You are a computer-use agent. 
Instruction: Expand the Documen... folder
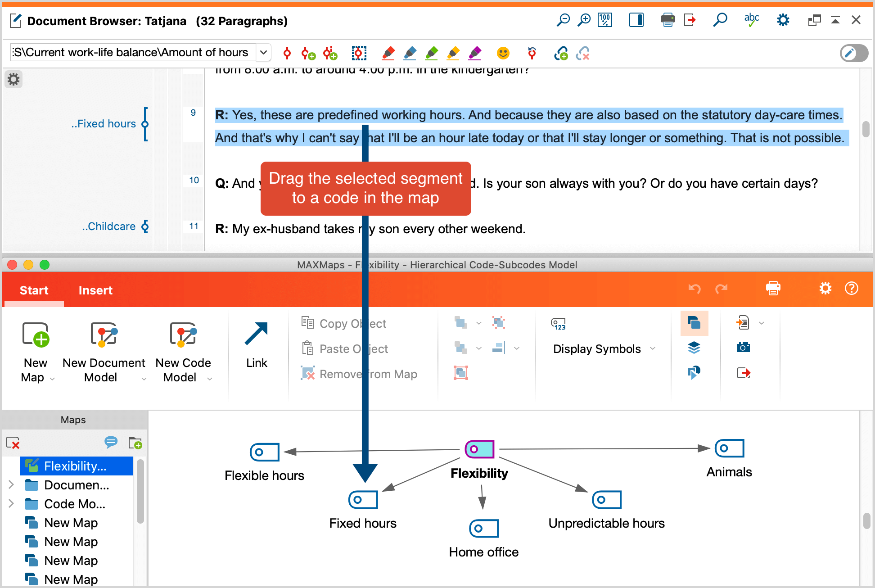coord(11,485)
